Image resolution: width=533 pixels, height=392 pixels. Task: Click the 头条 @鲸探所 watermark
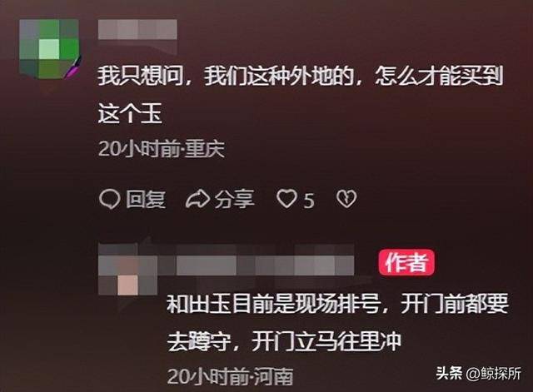point(479,374)
